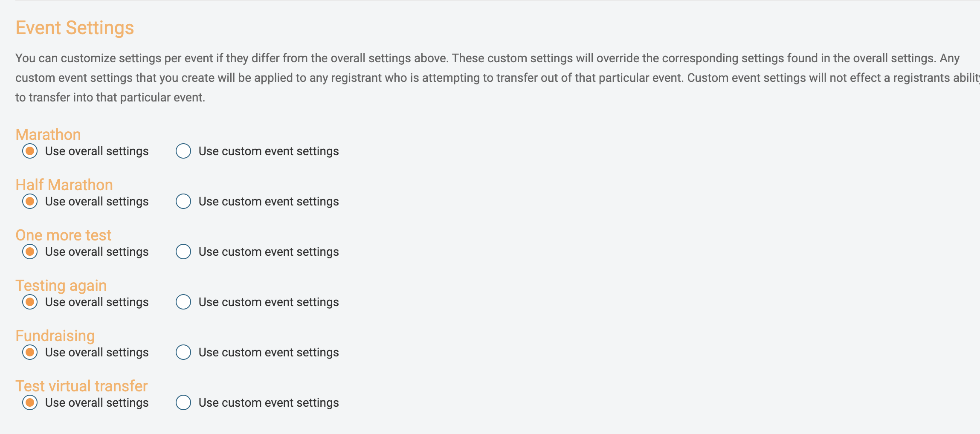Select overall settings for One more test
The image size is (980, 434).
(30, 252)
